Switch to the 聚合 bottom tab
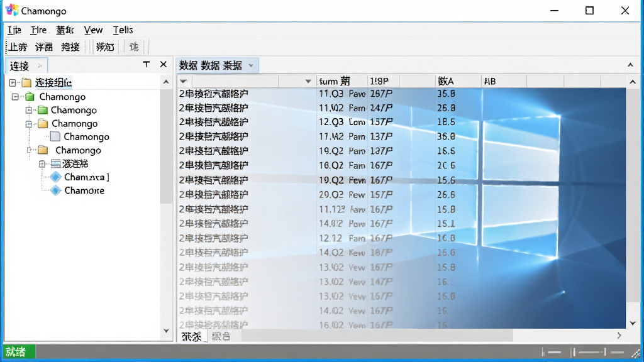The width and height of the screenshot is (644, 362). coord(221,337)
